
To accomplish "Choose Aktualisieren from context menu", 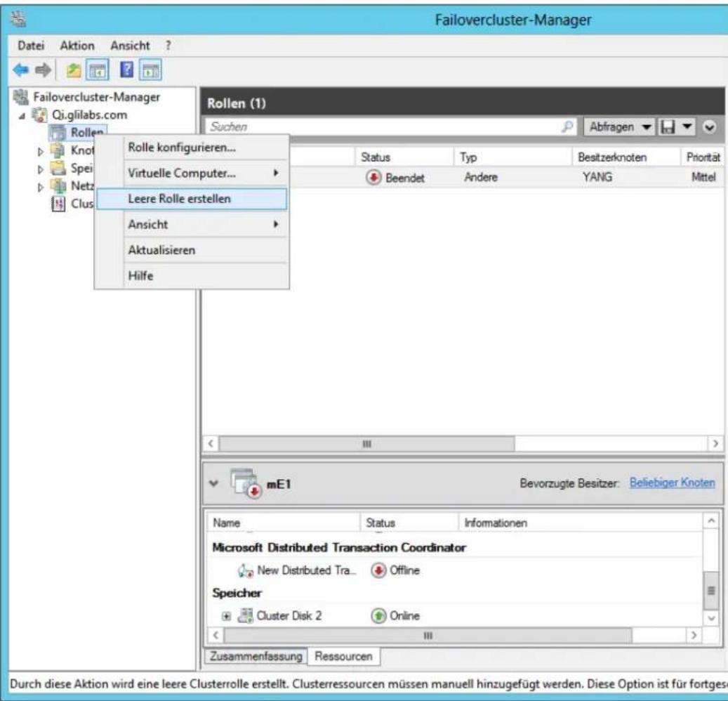I will pyautogui.click(x=192, y=250).
